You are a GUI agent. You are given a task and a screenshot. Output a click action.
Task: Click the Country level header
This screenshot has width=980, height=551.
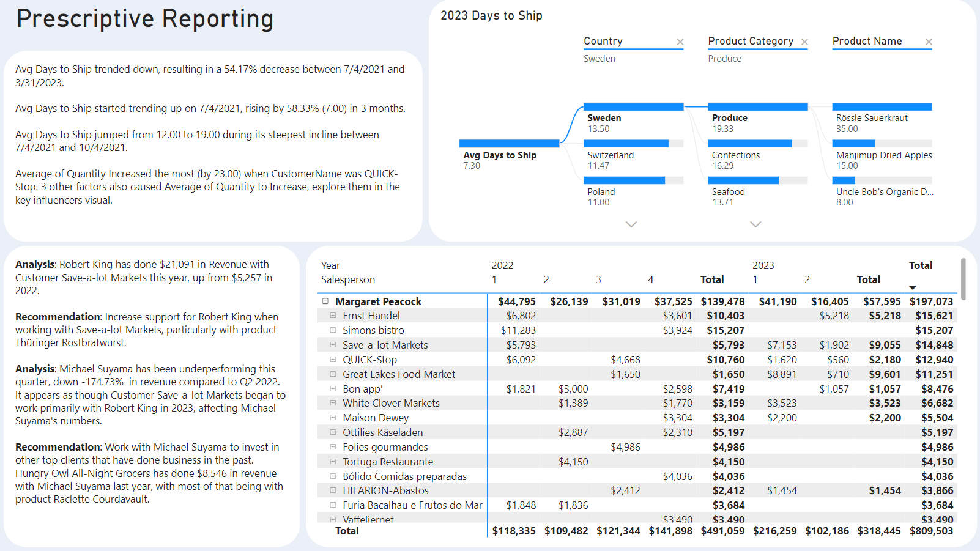[x=603, y=41]
